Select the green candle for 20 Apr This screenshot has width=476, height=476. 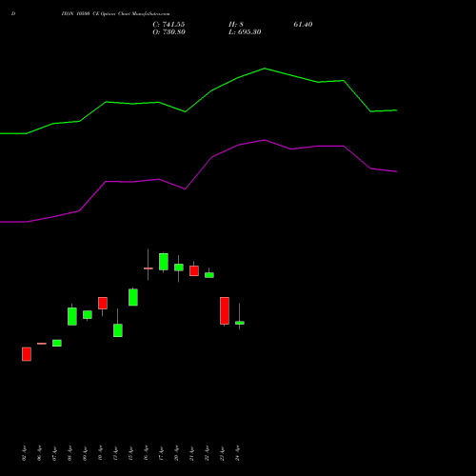click(179, 268)
